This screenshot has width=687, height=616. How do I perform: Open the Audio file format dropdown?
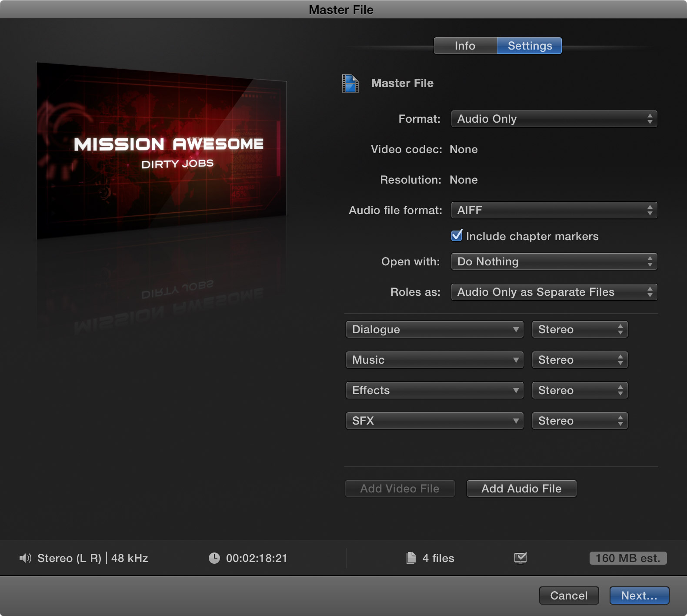point(554,210)
